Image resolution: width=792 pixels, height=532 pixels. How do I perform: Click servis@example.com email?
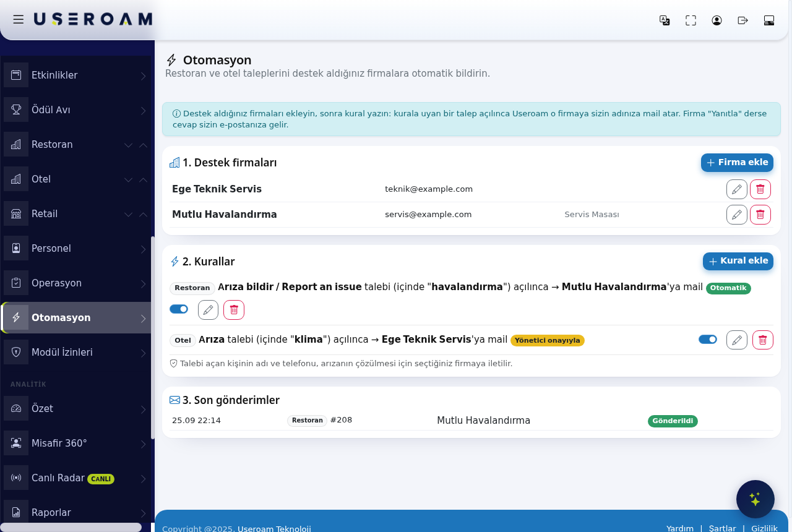(428, 215)
